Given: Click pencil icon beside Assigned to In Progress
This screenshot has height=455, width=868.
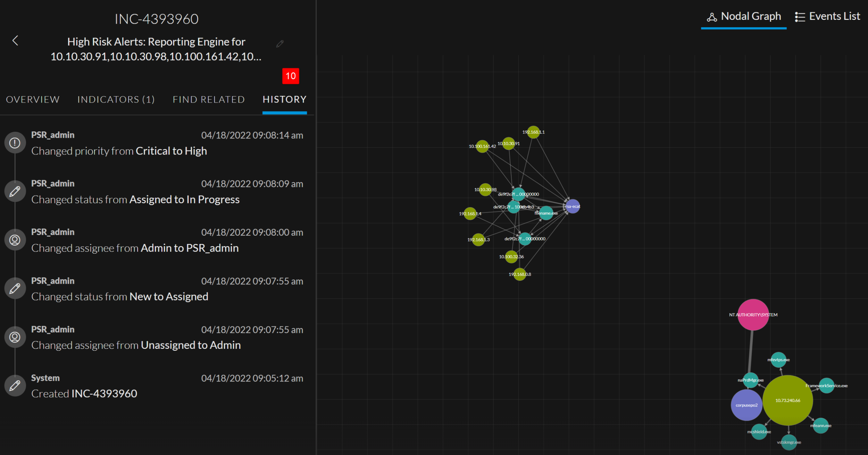Looking at the screenshot, I should pyautogui.click(x=15, y=191).
